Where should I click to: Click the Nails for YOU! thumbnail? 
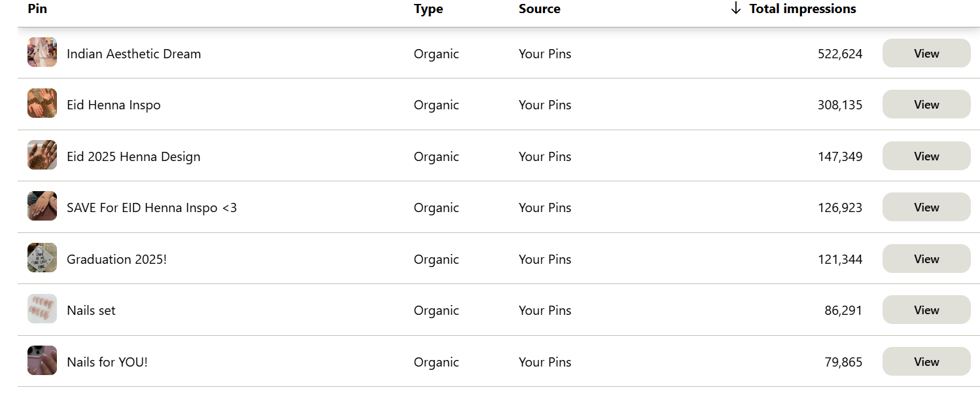(42, 361)
